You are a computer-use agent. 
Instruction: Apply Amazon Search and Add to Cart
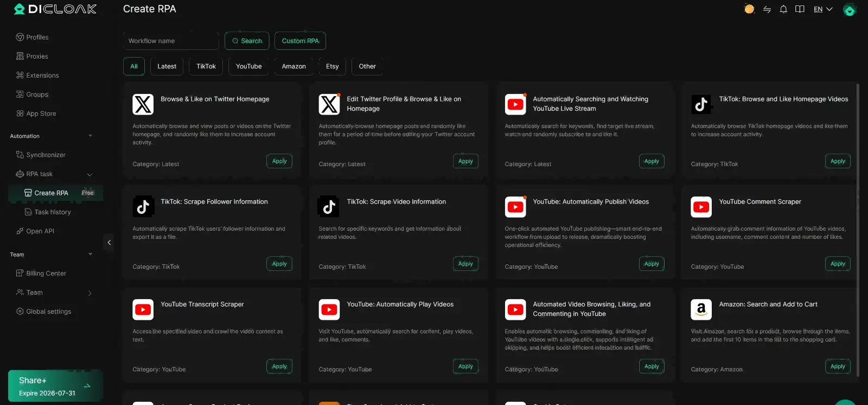pyautogui.click(x=838, y=366)
